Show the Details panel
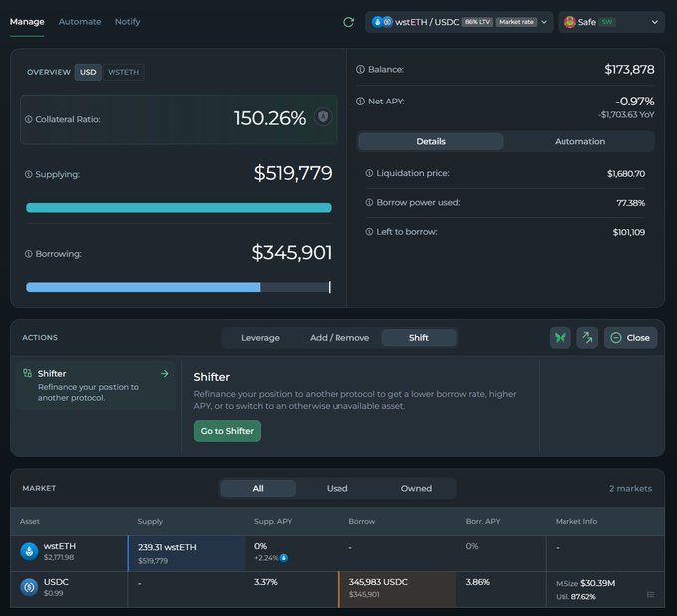Viewport: 677px width, 616px height. [431, 141]
